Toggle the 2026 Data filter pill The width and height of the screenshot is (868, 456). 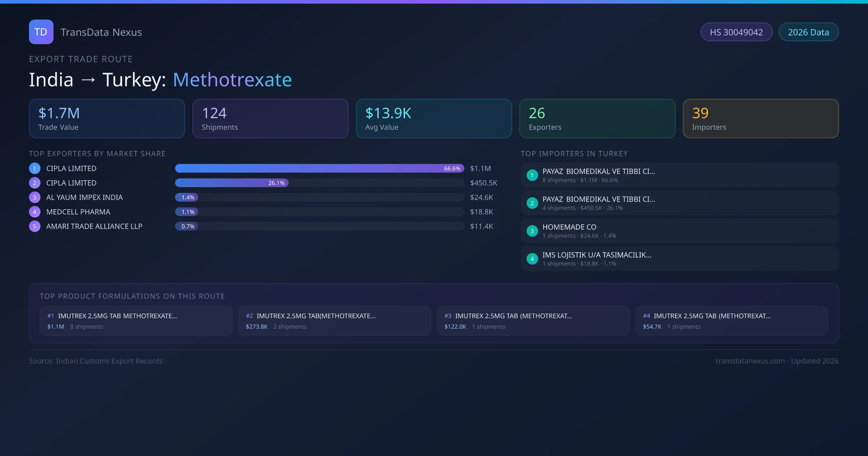tap(809, 32)
